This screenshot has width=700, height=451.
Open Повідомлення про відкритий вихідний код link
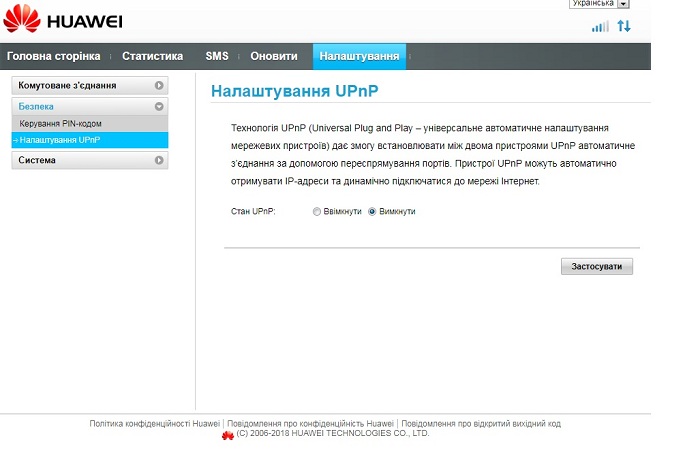click(481, 423)
